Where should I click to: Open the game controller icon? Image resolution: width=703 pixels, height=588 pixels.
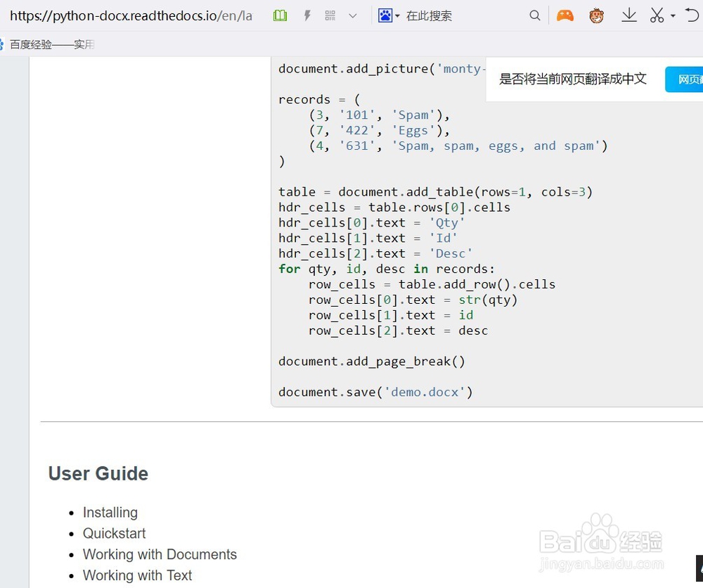(565, 15)
